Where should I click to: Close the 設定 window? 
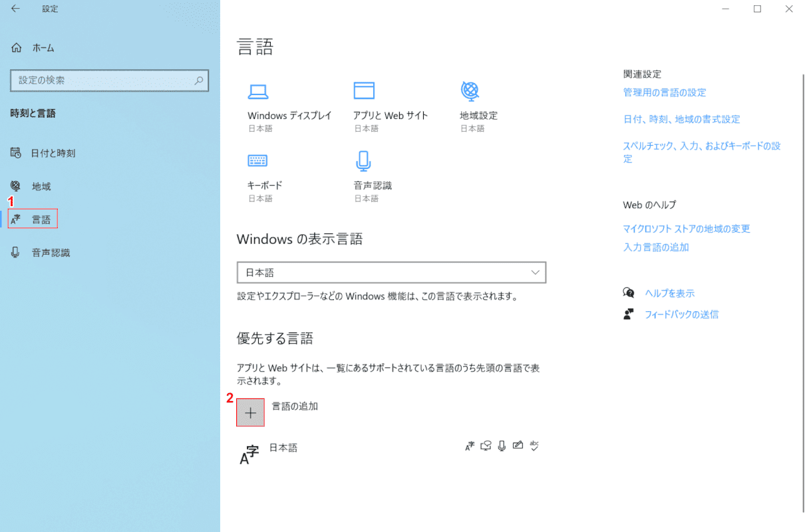788,9
